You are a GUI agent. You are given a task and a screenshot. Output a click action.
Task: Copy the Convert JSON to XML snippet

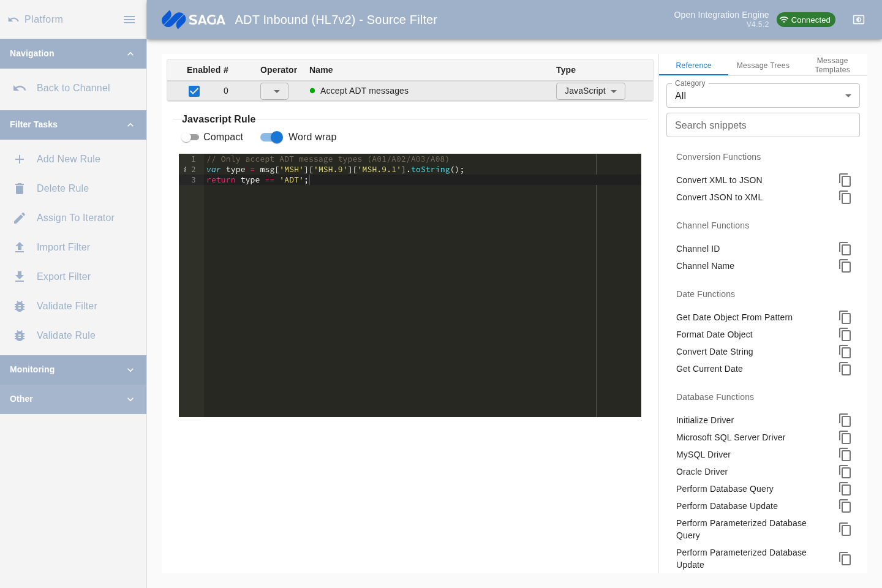pos(845,197)
